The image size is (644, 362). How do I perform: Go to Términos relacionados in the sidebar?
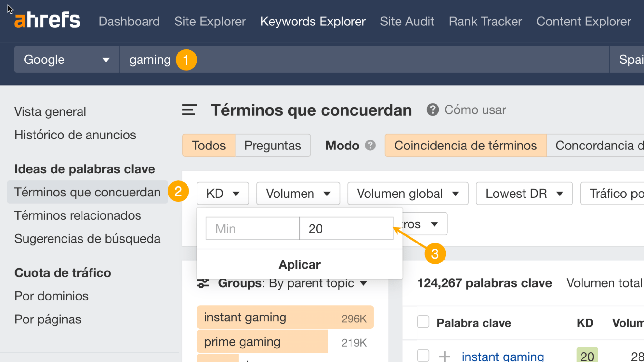tap(78, 215)
